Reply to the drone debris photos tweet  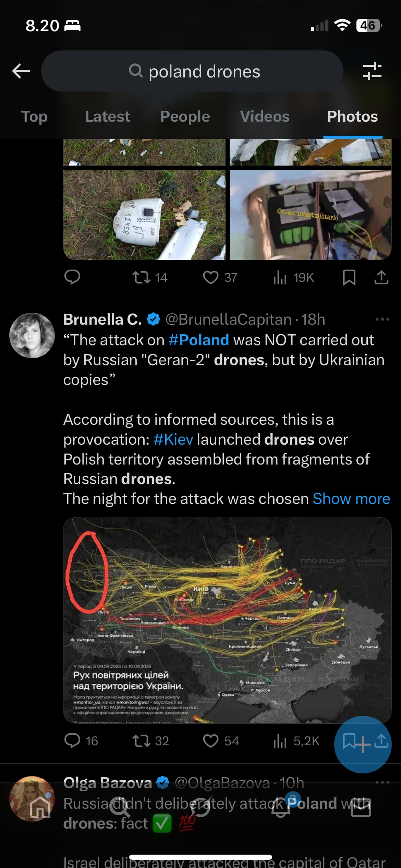72,277
